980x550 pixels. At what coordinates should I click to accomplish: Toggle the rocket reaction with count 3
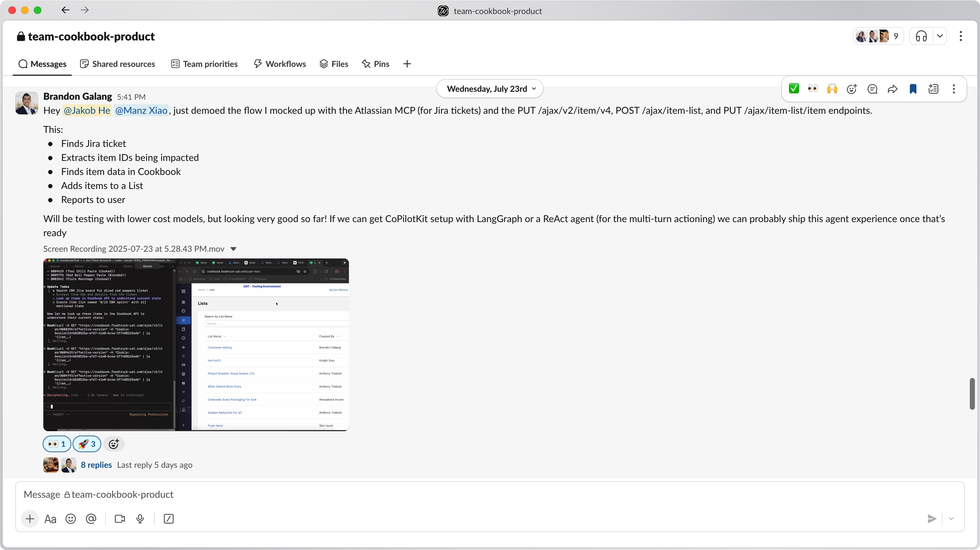[87, 444]
